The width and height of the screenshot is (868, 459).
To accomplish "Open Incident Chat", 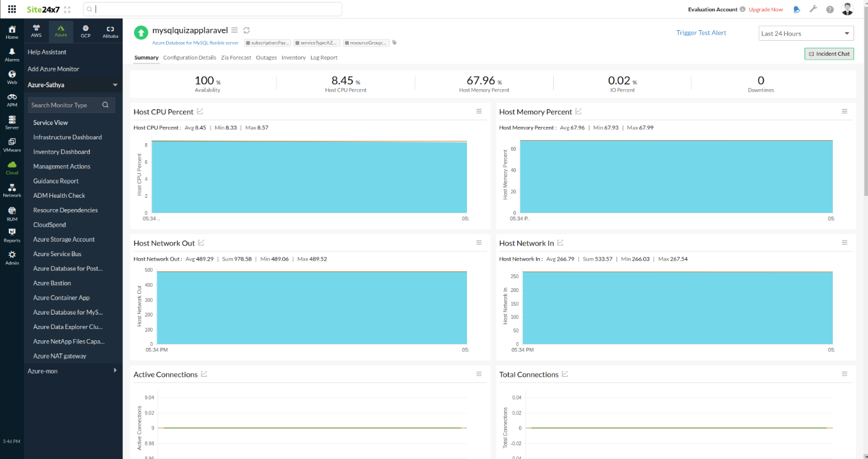I will 829,54.
